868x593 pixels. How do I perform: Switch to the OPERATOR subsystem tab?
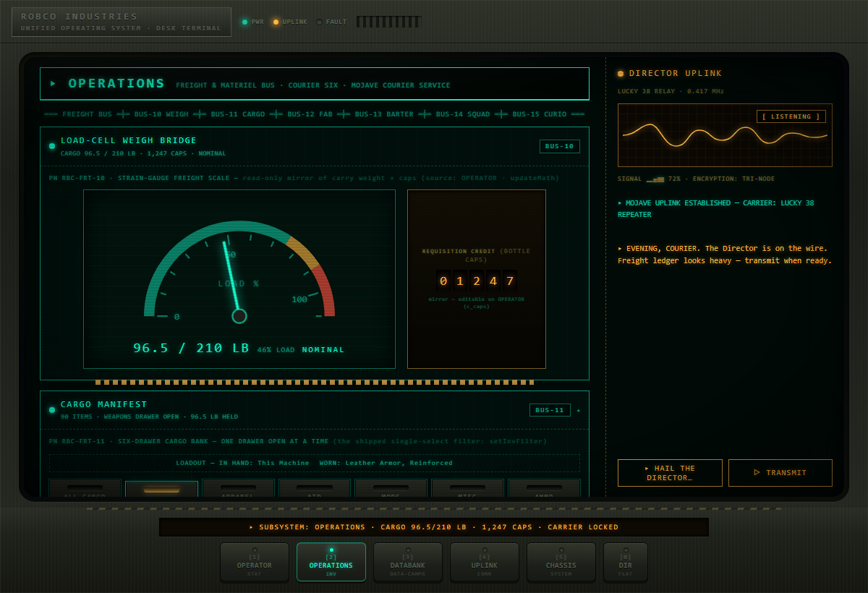255,562
